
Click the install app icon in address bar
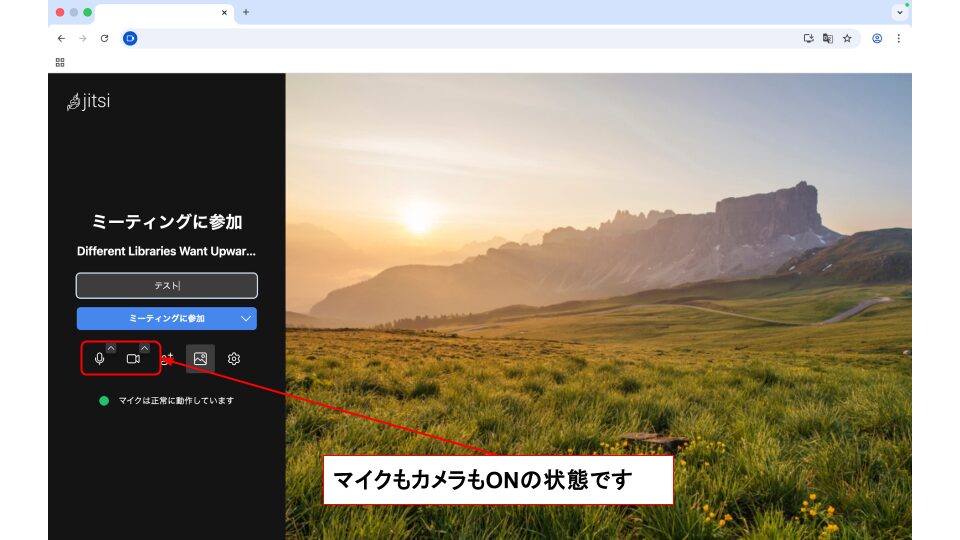point(808,38)
